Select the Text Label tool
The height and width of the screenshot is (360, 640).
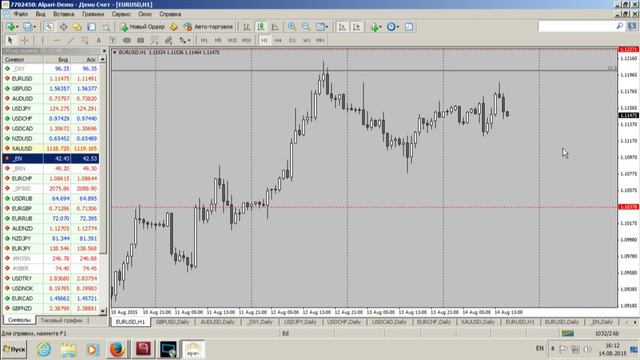113,40
